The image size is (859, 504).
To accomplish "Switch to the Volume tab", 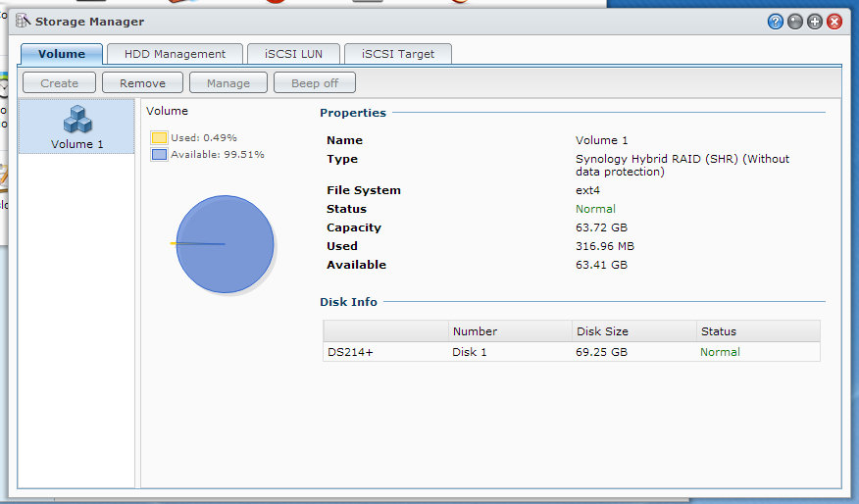I will tap(62, 54).
